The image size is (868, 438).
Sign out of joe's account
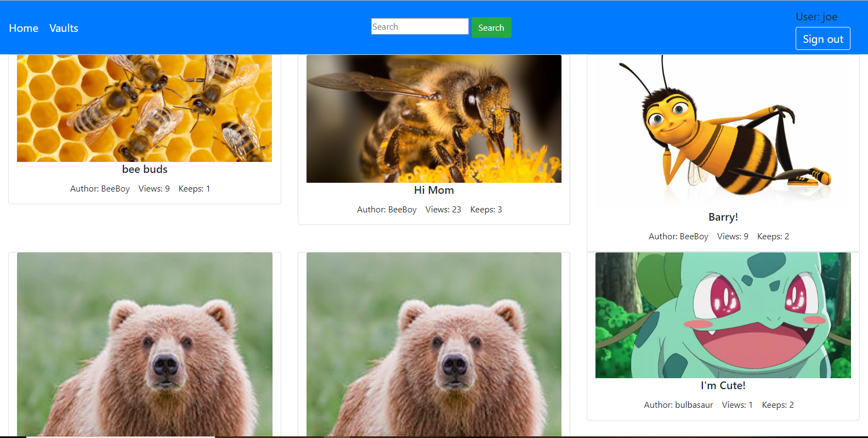823,39
